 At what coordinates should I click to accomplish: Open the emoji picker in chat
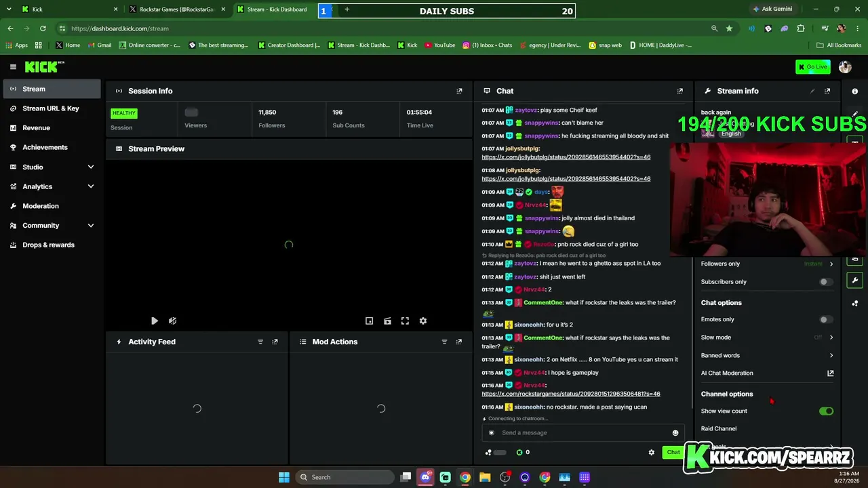coord(675,432)
